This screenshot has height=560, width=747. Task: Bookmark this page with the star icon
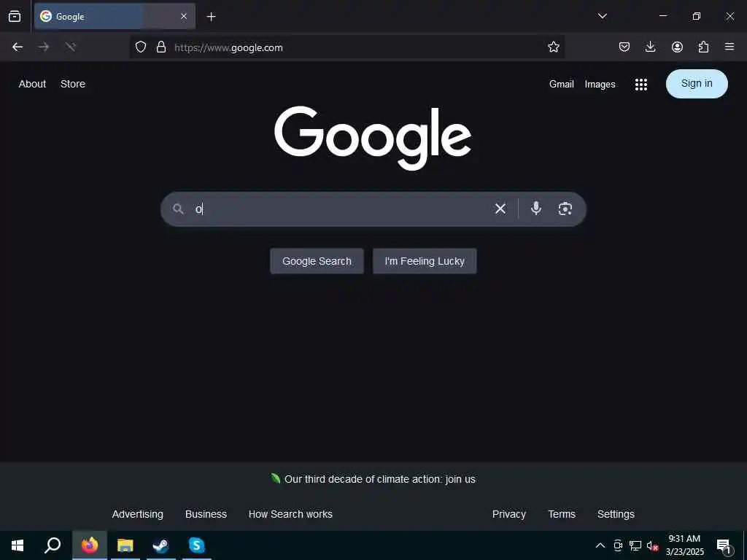(x=553, y=47)
